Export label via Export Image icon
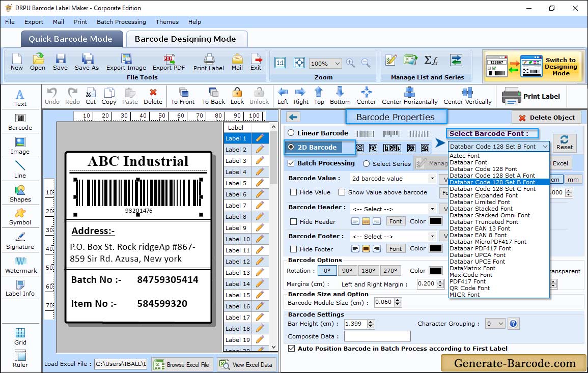 tap(126, 62)
